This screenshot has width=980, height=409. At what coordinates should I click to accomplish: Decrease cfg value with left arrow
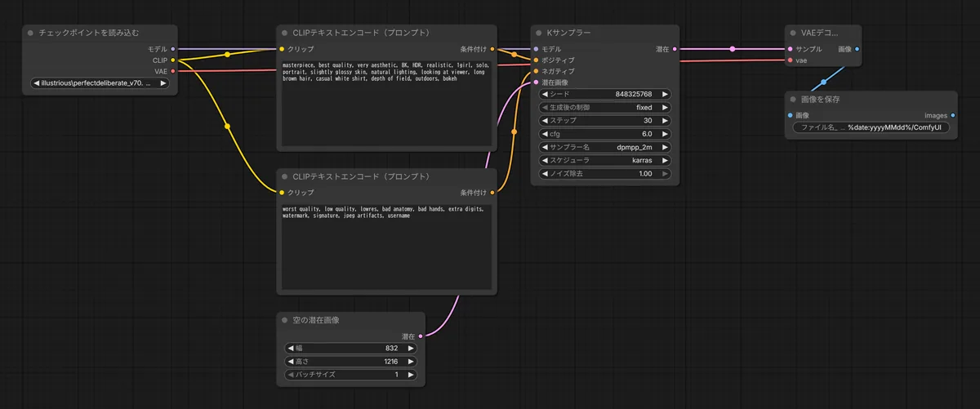546,134
